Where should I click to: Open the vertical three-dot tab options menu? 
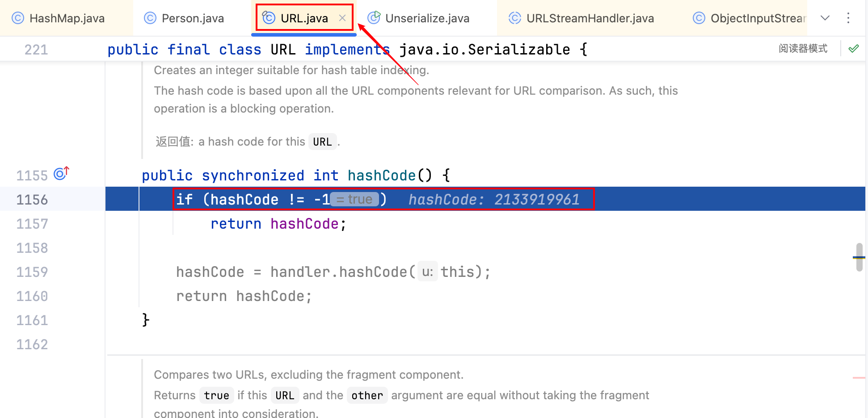click(848, 18)
